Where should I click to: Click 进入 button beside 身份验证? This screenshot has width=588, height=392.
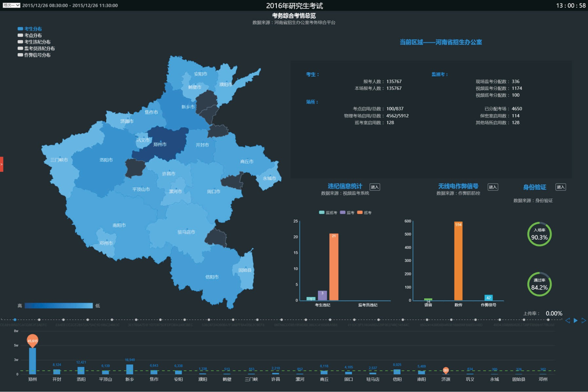click(560, 187)
